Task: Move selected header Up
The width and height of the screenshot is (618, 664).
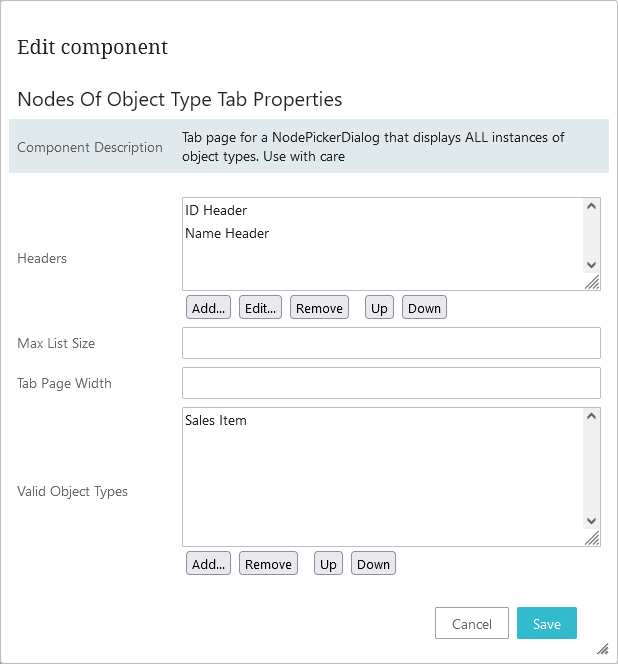Action: point(379,308)
